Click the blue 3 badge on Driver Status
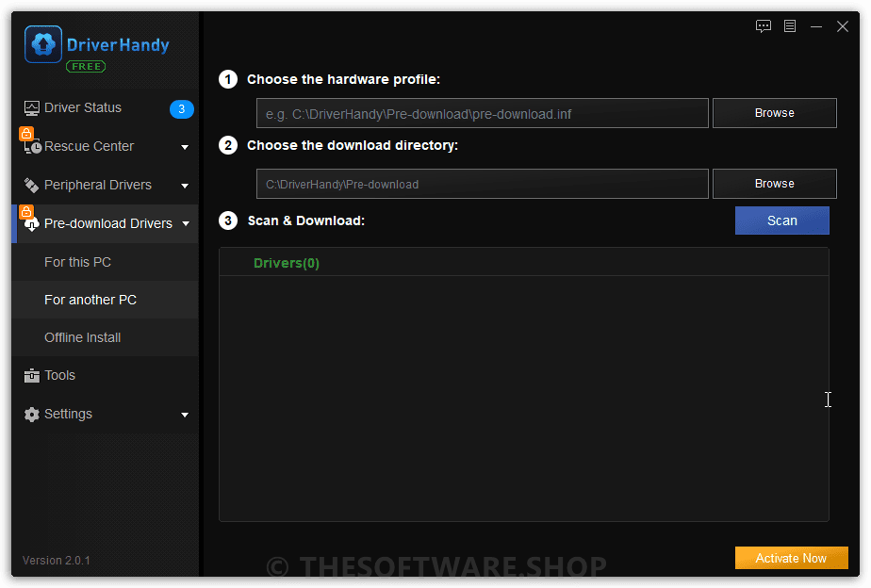 coord(181,108)
